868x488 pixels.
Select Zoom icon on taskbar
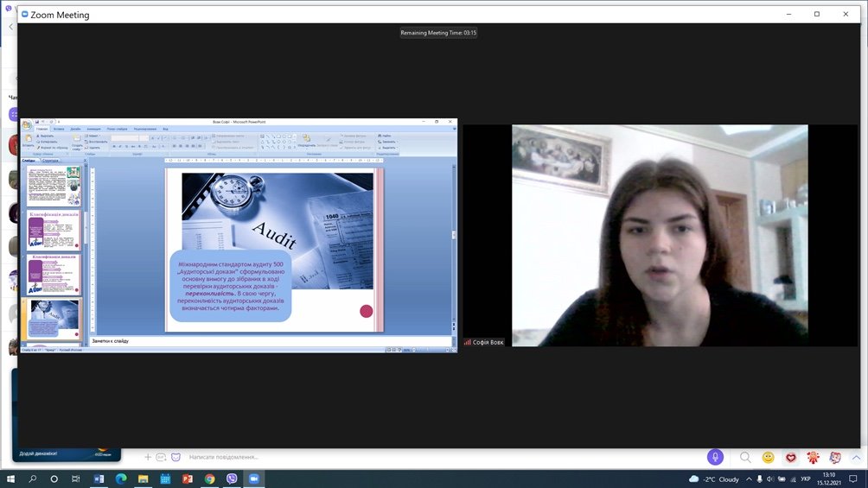(253, 478)
